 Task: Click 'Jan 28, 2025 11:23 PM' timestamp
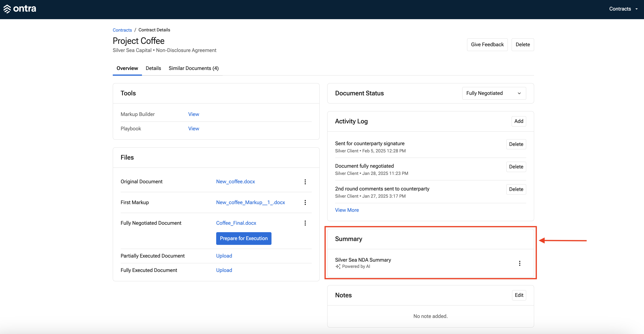[x=385, y=173]
